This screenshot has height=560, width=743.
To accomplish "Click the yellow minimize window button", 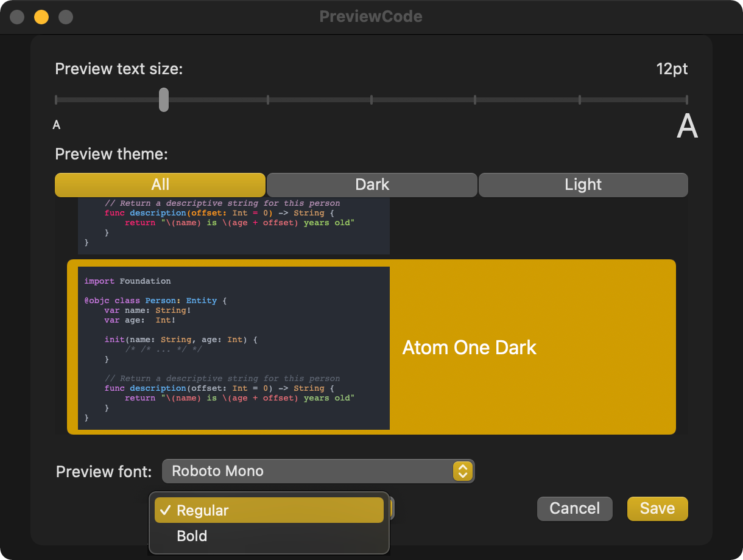I will tap(41, 17).
